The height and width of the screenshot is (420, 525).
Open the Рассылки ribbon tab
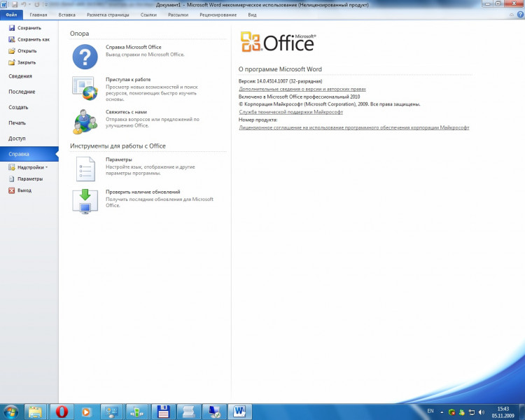pyautogui.click(x=178, y=15)
